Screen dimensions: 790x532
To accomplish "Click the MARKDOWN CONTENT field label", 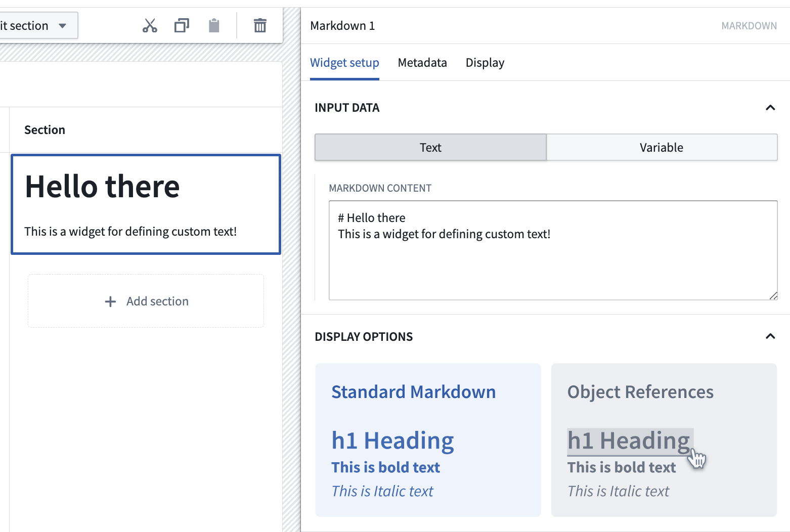I will (x=380, y=188).
